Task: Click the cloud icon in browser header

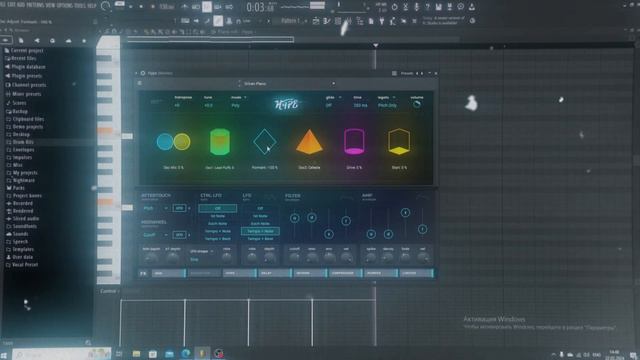Action: 68,40
